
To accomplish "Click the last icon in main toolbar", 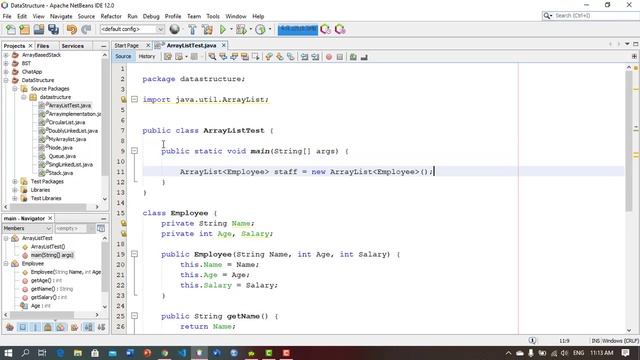I will click(340, 29).
